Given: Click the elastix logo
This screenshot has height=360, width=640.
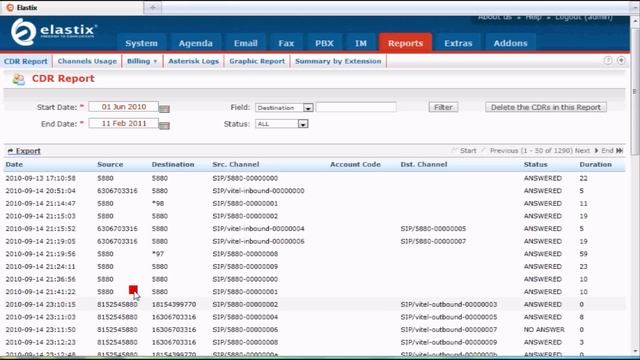Looking at the screenshot, I should coord(54,32).
